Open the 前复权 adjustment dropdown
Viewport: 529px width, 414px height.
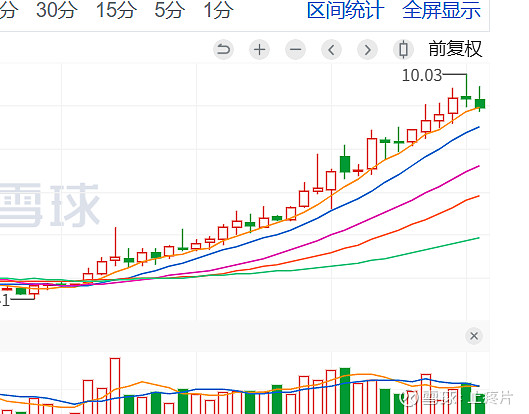tap(455, 49)
